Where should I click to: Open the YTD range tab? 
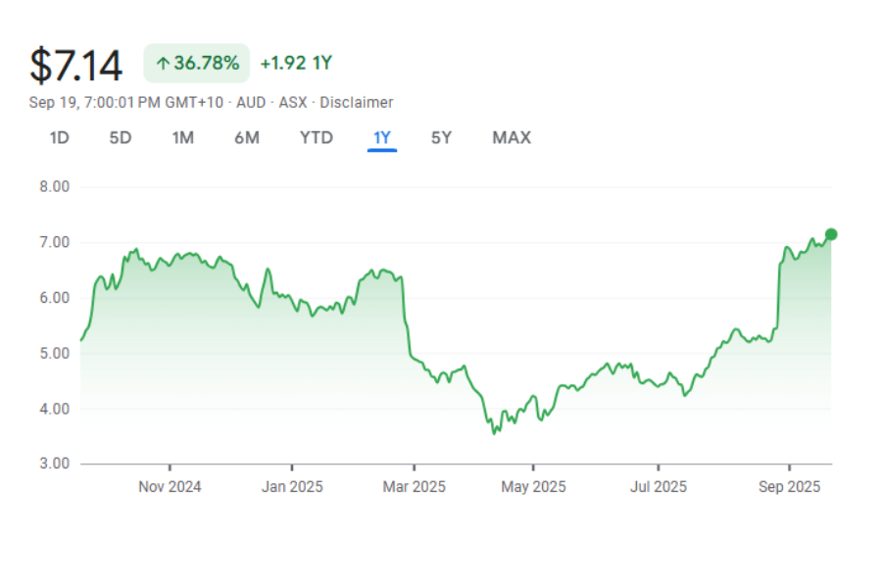click(317, 138)
